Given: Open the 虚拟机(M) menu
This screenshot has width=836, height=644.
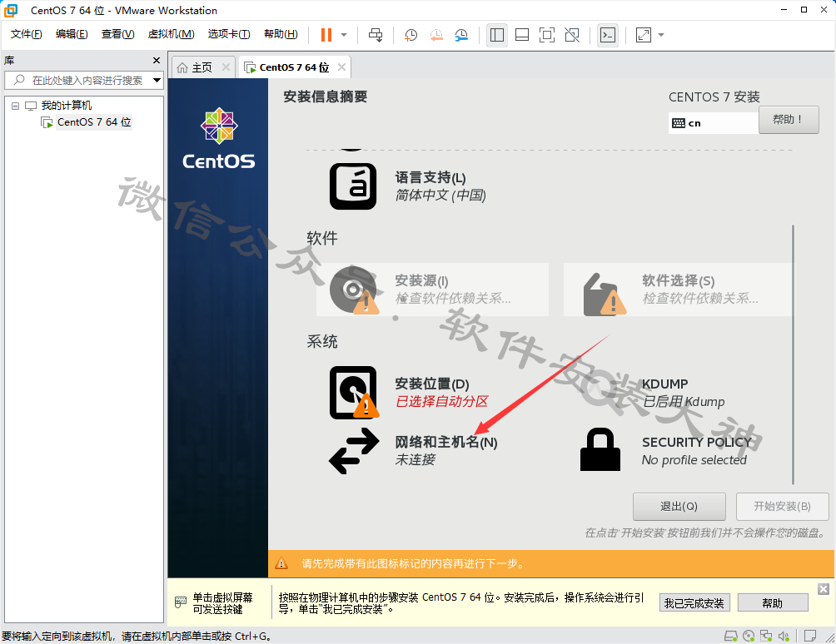Looking at the screenshot, I should click(x=172, y=34).
